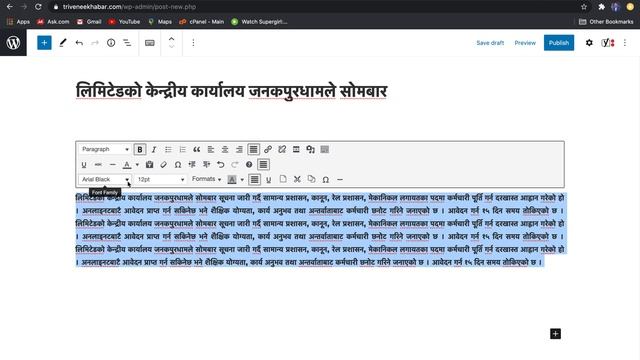Image resolution: width=640 pixels, height=360 pixels.
Task: Toggle the numbered list
Action: [x=182, y=149]
